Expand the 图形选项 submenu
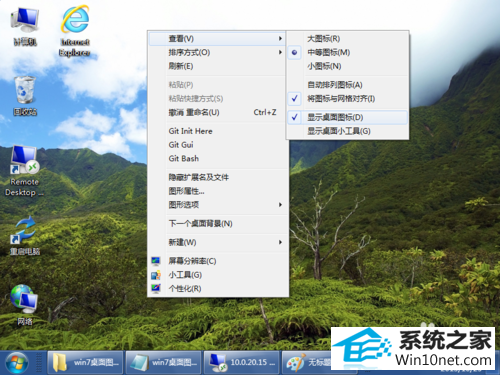The width and height of the screenshot is (500, 375). pyautogui.click(x=218, y=205)
